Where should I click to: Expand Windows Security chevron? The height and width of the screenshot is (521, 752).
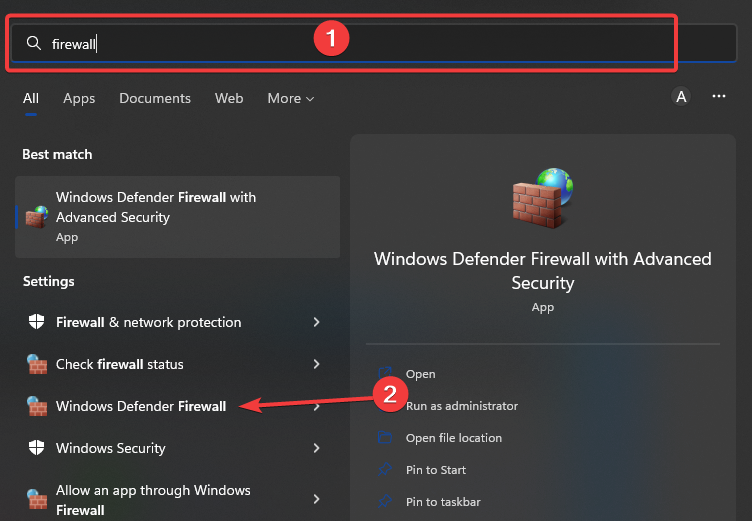[316, 448]
